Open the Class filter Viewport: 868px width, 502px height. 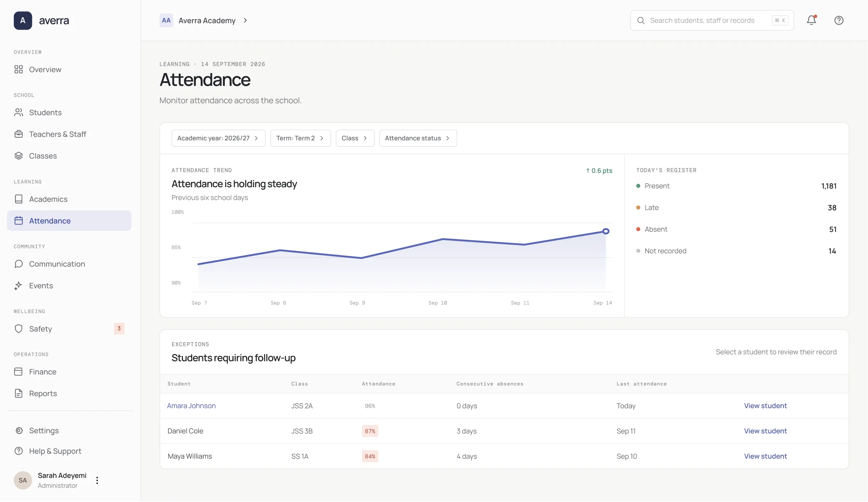[x=355, y=138]
